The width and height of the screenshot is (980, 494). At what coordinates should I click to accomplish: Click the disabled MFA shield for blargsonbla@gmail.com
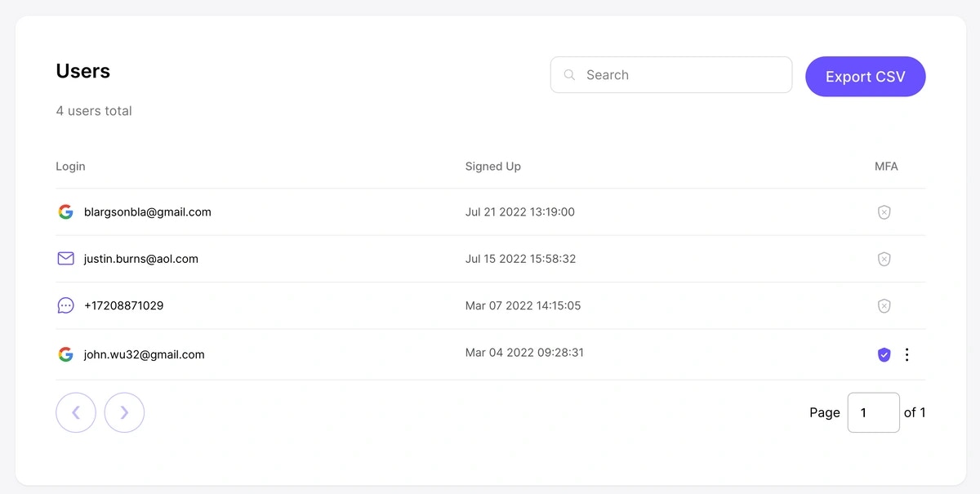click(x=884, y=212)
